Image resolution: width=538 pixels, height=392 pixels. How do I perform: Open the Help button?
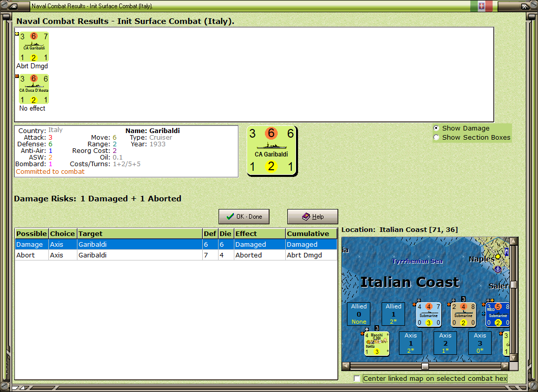(313, 217)
